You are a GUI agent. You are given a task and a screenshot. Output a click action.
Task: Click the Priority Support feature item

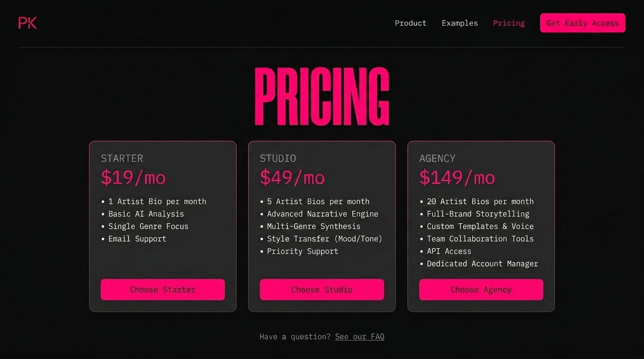(302, 251)
